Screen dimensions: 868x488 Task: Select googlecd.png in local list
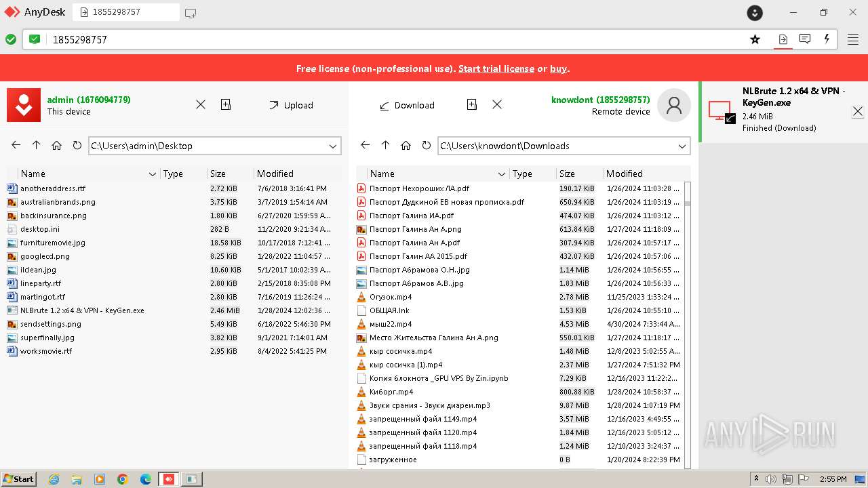click(x=45, y=256)
